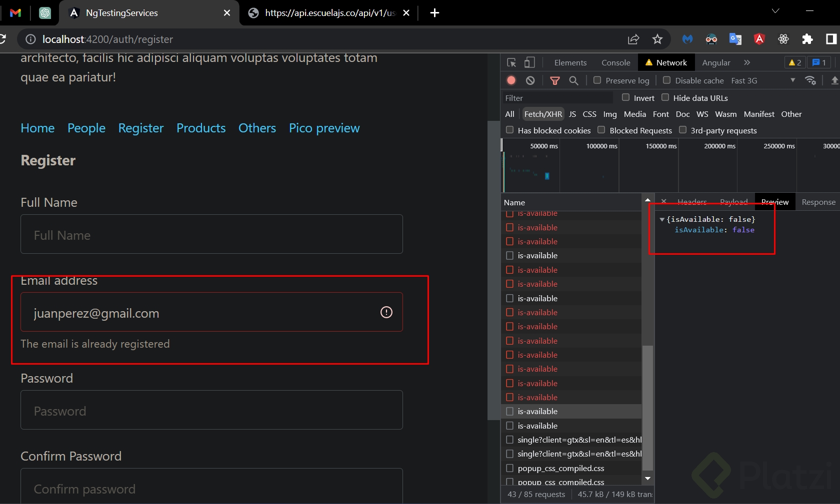This screenshot has width=840, height=504.
Task: Toggle device toolbar emulation
Action: click(529, 62)
